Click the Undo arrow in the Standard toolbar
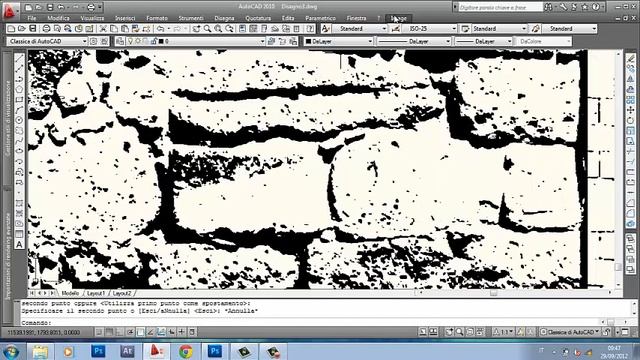This screenshot has width=640, height=360. (160, 29)
